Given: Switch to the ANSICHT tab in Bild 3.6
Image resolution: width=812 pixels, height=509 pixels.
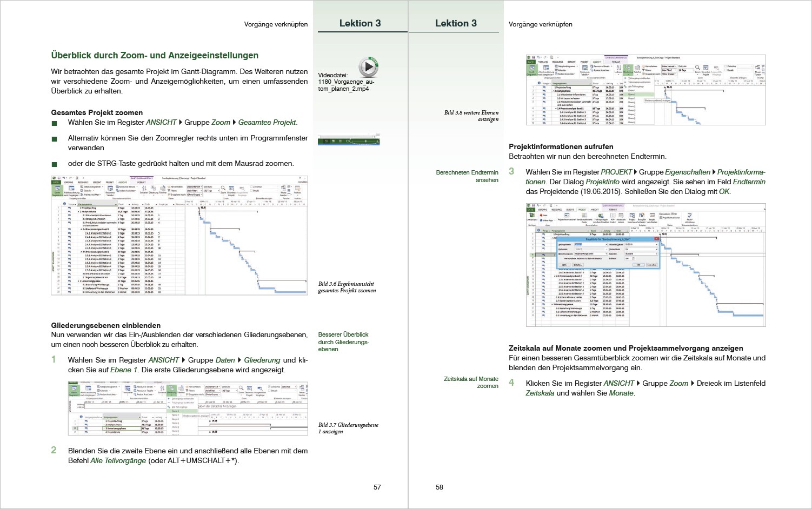Looking at the screenshot, I should pyautogui.click(x=122, y=183).
